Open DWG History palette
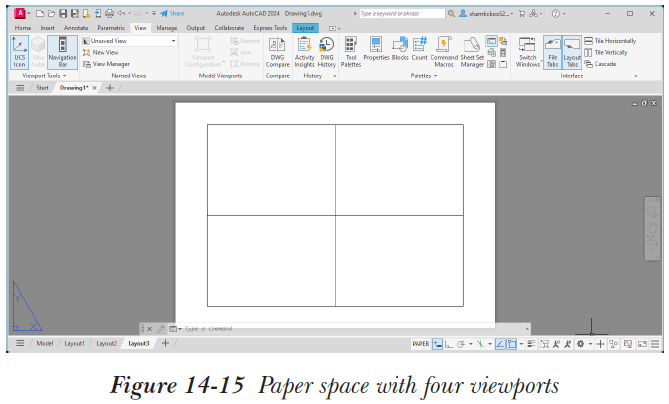Viewport: 669px width, 404px height. pos(326,52)
